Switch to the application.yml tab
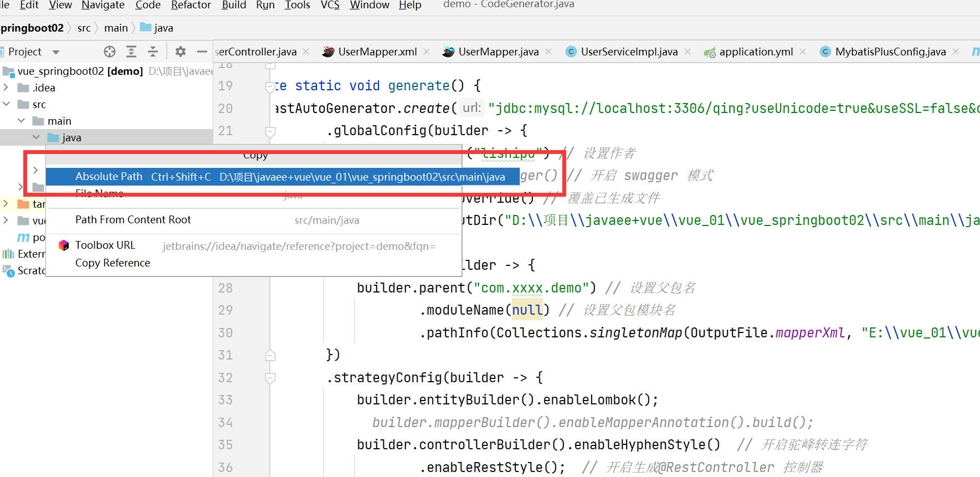This screenshot has width=980, height=477. (x=756, y=52)
